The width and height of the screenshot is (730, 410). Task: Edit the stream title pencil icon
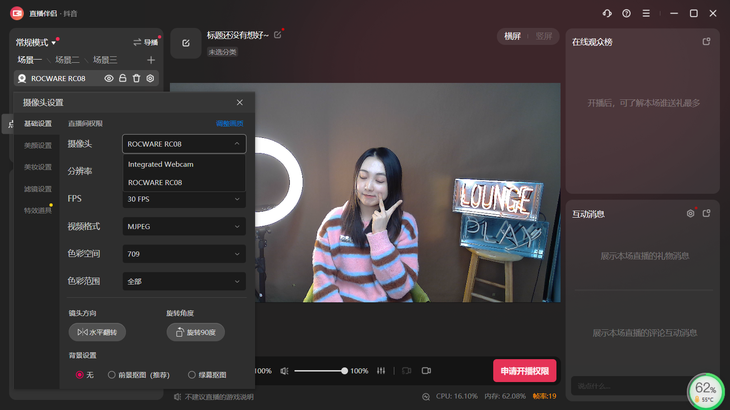pos(278,35)
